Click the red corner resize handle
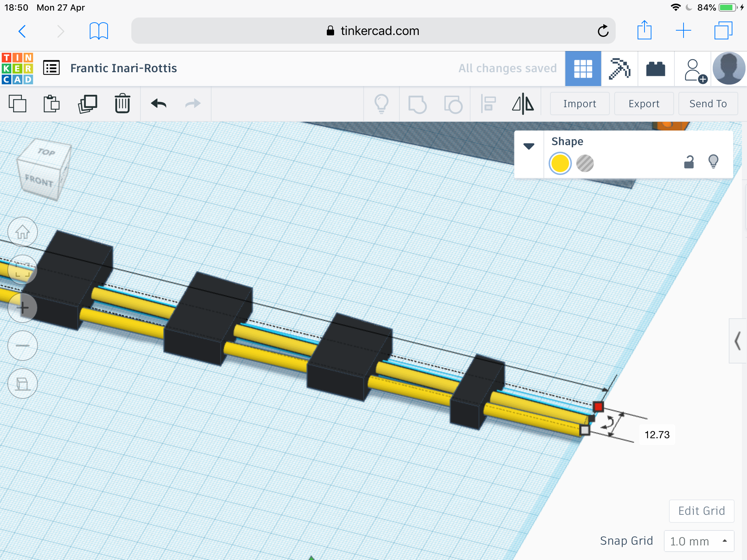747x560 pixels. (x=598, y=407)
